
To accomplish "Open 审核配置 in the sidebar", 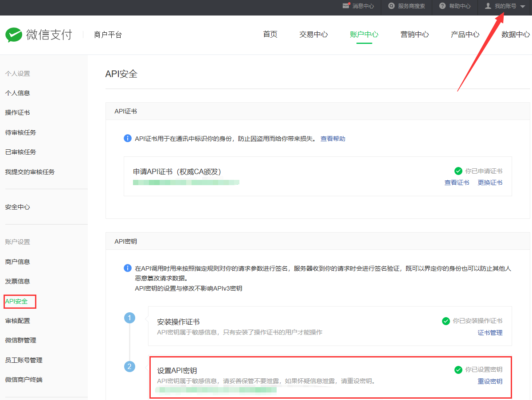I will [18, 321].
